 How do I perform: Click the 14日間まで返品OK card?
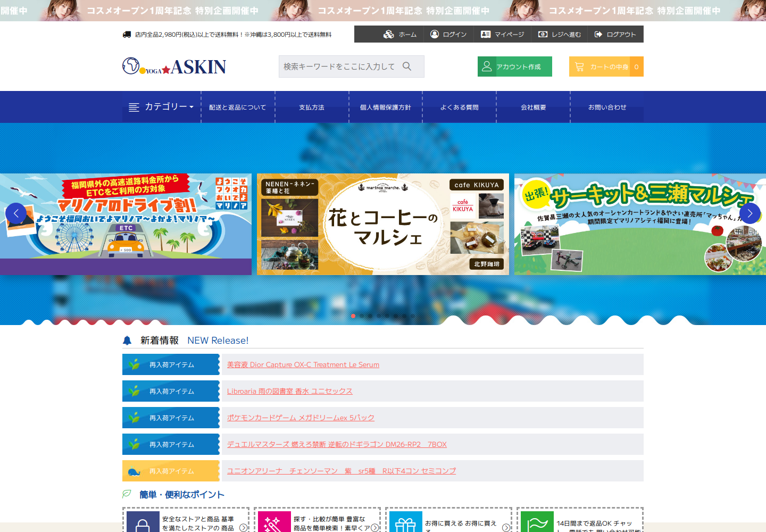[x=580, y=520]
